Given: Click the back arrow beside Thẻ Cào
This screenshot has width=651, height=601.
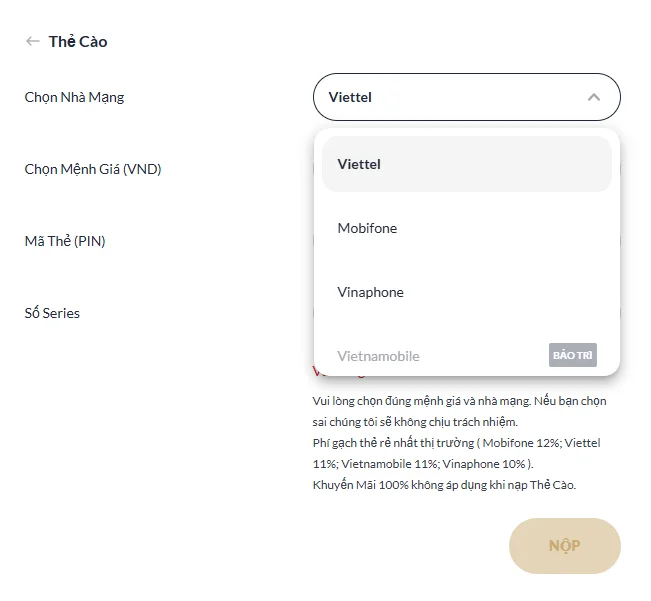Looking at the screenshot, I should pos(33,41).
